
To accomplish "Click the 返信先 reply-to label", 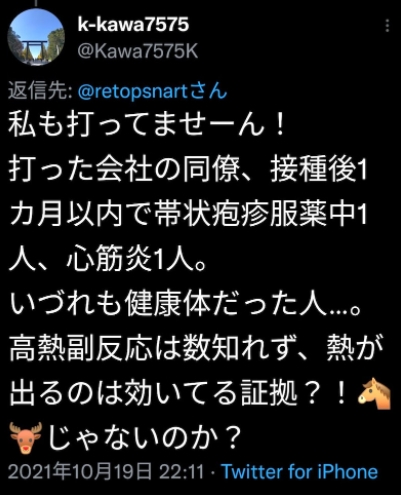I will (40, 91).
